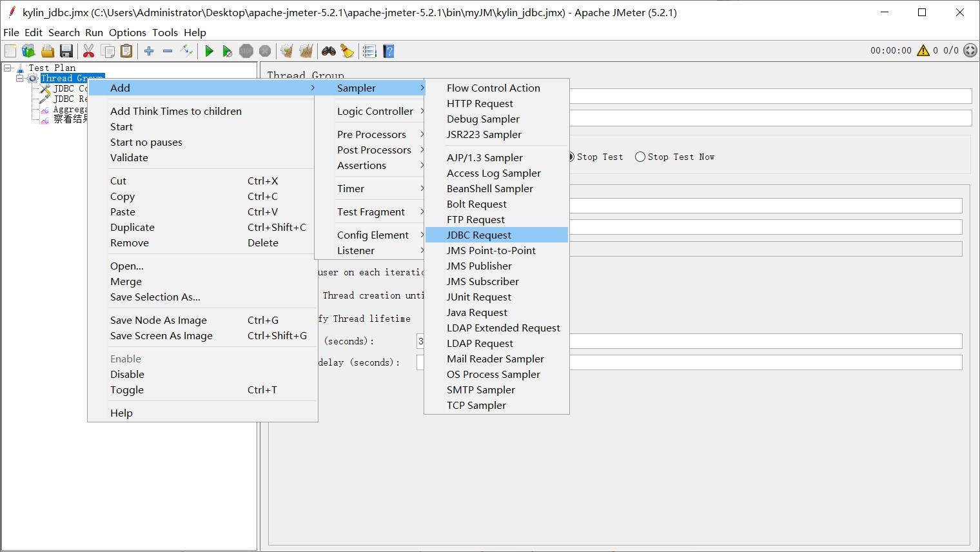Viewport: 980px width, 552px height.
Task: Click the Stop sign icon
Action: [x=246, y=51]
